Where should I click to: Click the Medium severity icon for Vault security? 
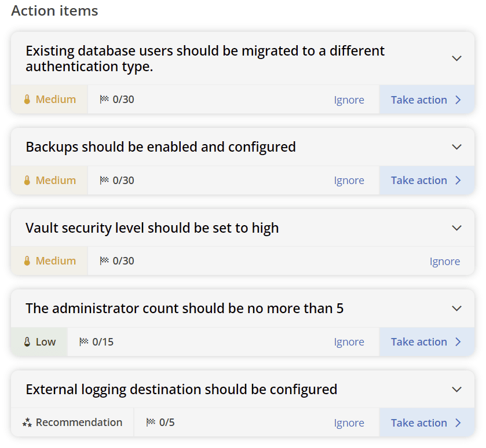(27, 261)
